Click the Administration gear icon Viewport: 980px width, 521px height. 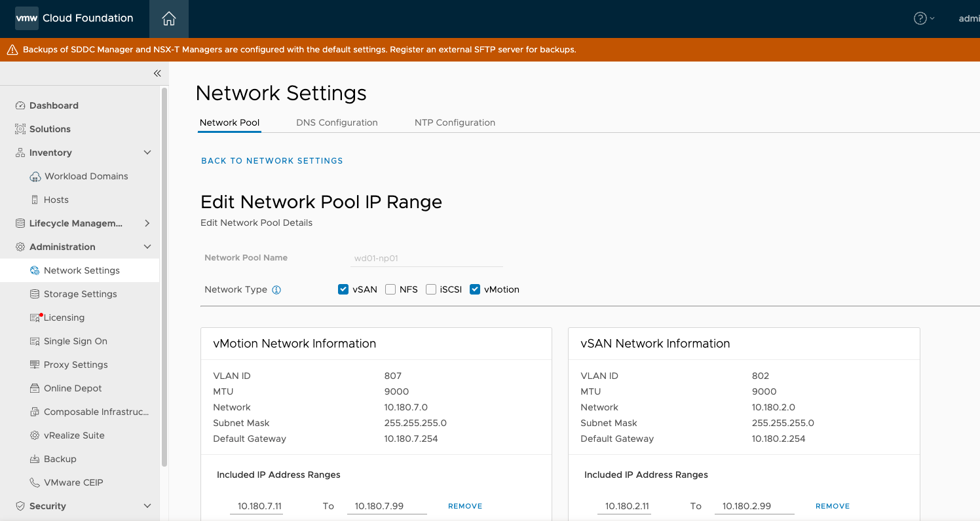click(x=20, y=247)
